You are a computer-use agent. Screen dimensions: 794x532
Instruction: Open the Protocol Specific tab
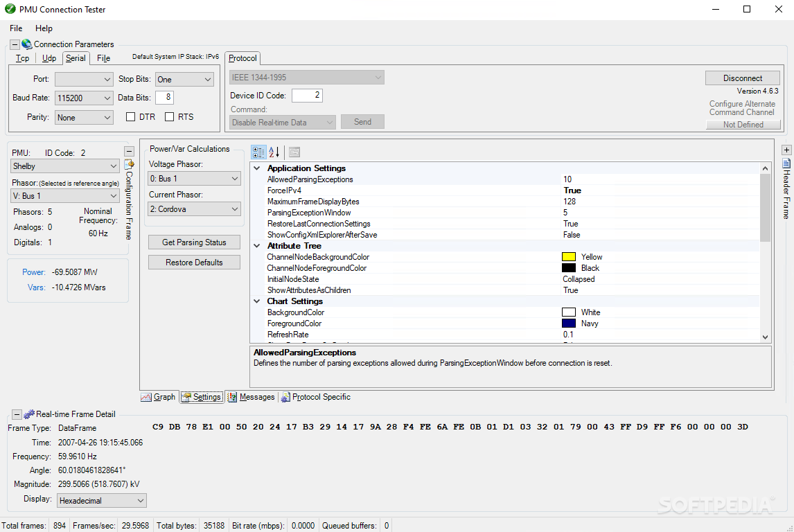315,397
